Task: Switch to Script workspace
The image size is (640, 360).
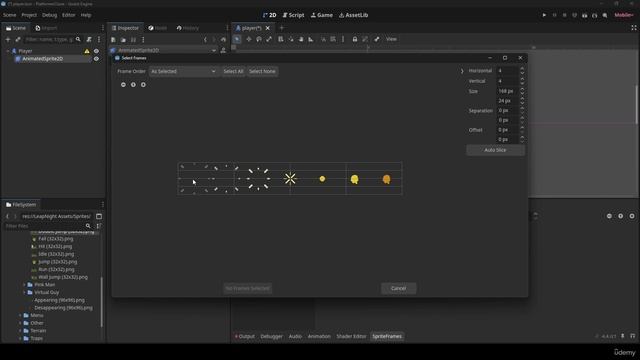Action: [293, 15]
